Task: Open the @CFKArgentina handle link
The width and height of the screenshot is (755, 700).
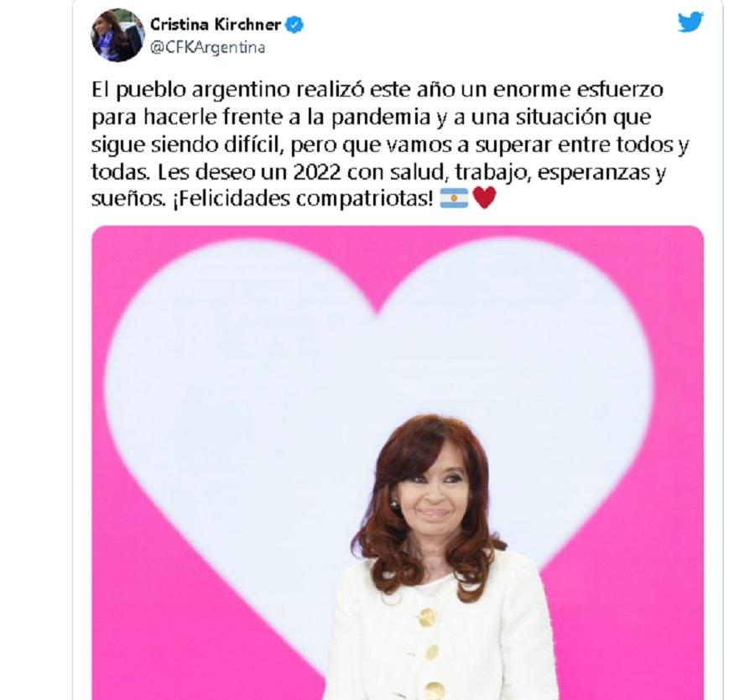Action: (x=207, y=48)
